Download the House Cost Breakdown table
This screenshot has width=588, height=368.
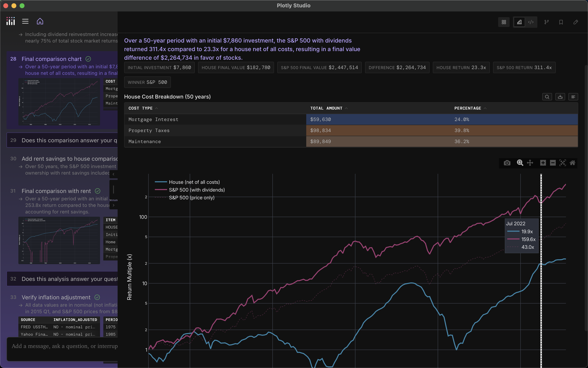point(560,97)
